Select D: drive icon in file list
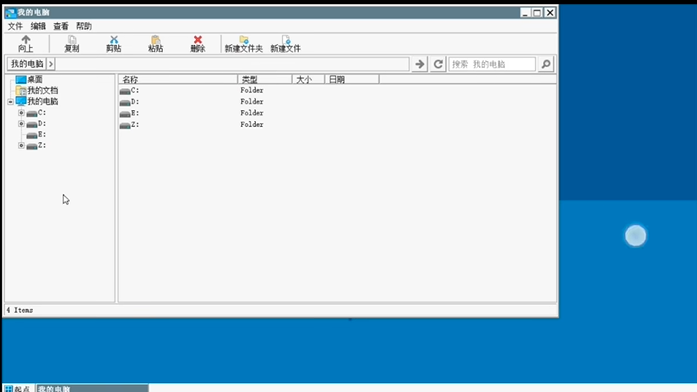This screenshot has width=697, height=392. [x=125, y=102]
